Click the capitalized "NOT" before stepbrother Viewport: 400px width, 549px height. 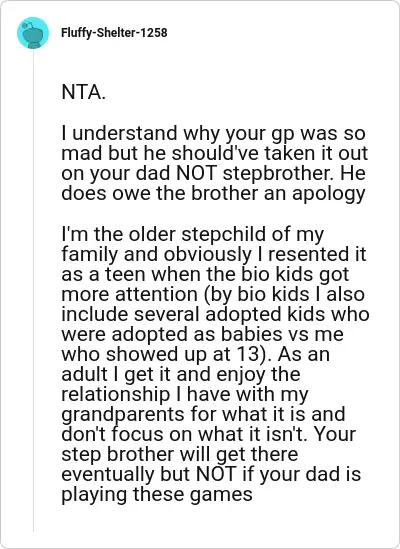[198, 173]
